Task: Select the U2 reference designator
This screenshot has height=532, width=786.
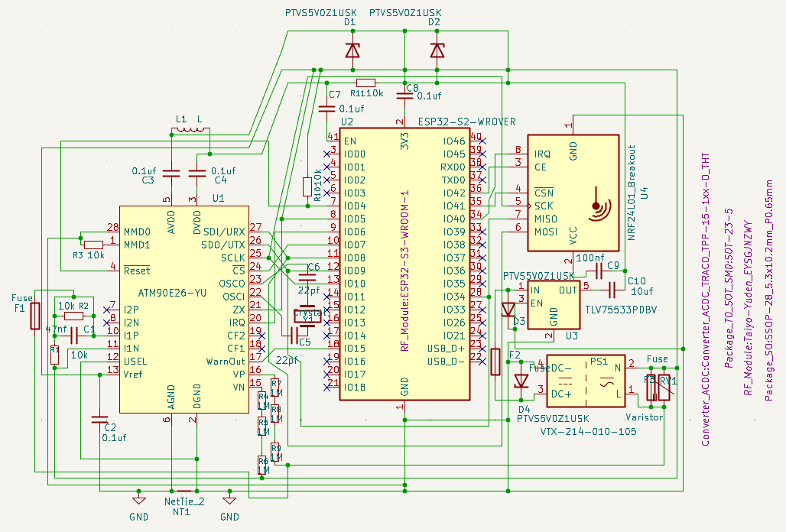Action: pos(347,122)
